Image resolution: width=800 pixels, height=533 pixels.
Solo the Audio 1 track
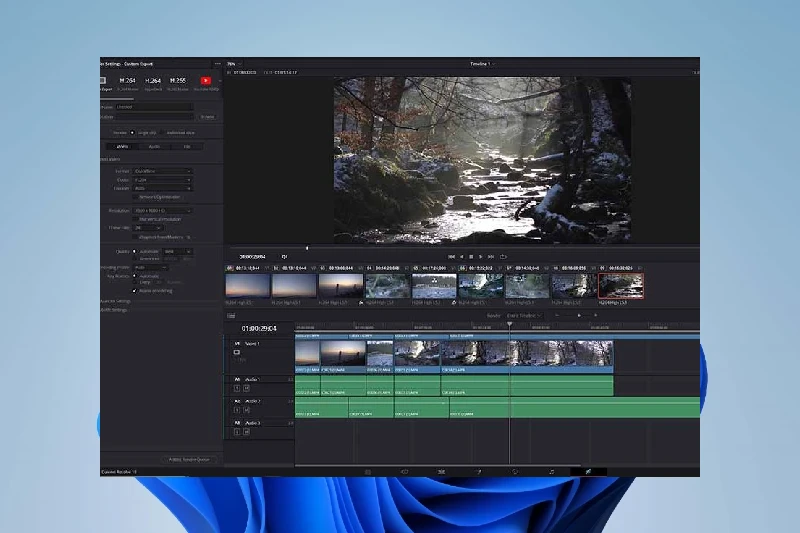[x=237, y=388]
